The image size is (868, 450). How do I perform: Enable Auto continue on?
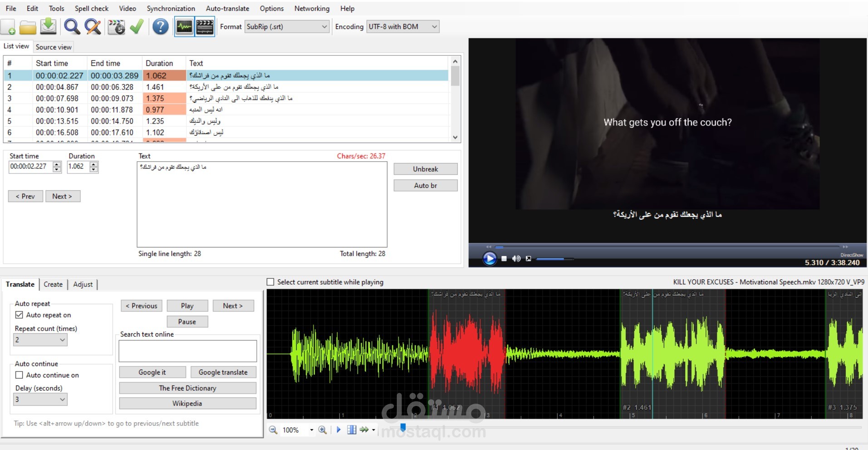[19, 375]
